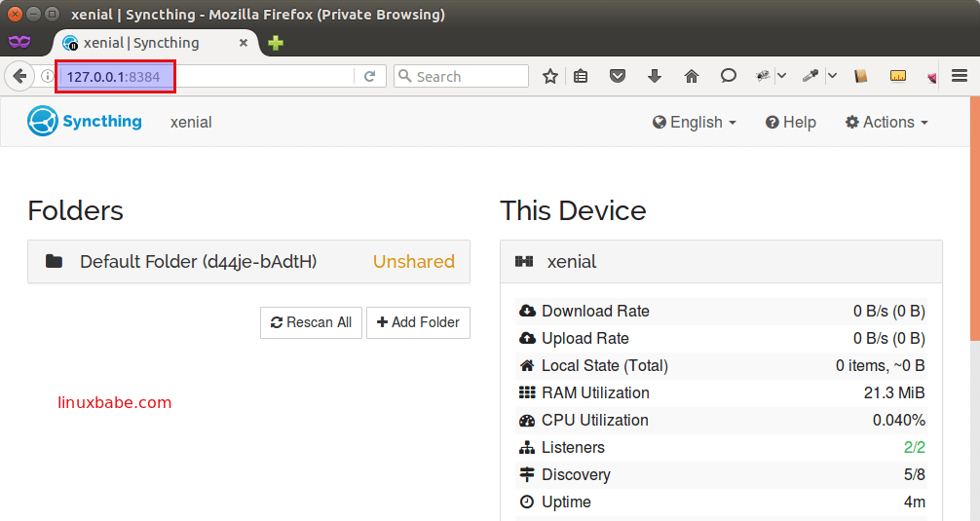Open the Downloads arrow icon
This screenshot has height=521, width=980.
(655, 76)
